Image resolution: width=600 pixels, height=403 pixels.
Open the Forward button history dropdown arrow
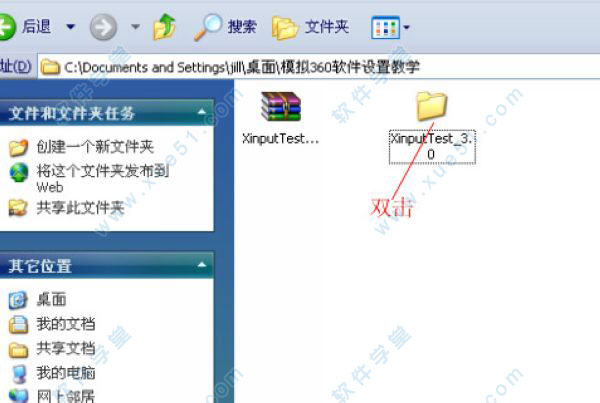pos(135,27)
